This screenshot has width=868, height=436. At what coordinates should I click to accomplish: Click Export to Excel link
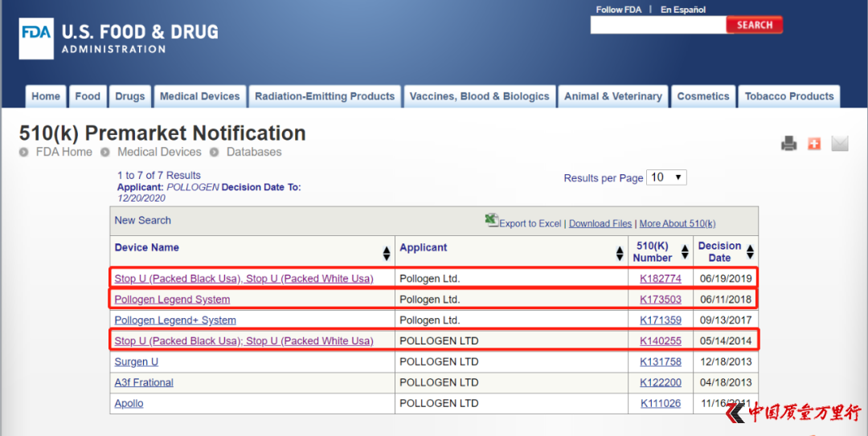point(530,223)
